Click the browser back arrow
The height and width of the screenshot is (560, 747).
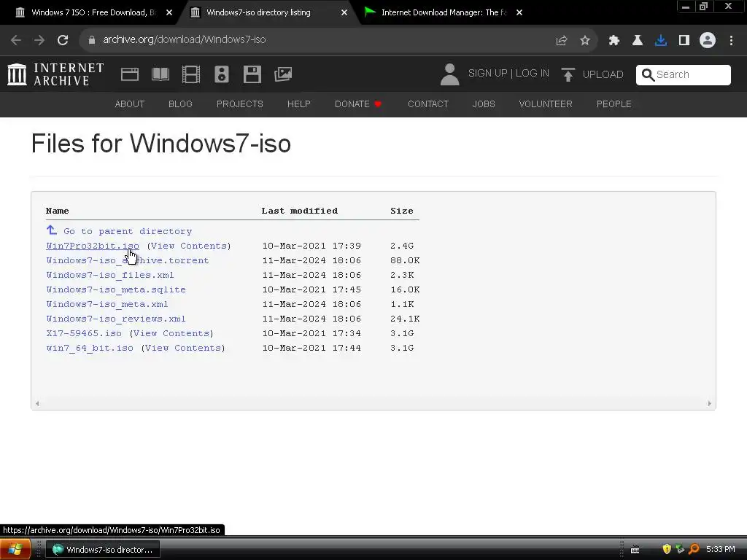click(16, 40)
